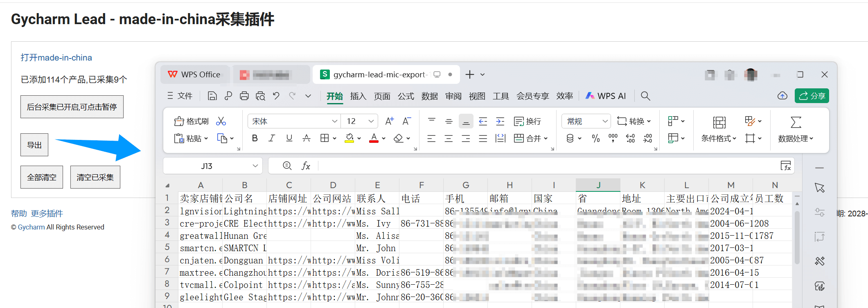Click the increase indent icon

coord(500,121)
